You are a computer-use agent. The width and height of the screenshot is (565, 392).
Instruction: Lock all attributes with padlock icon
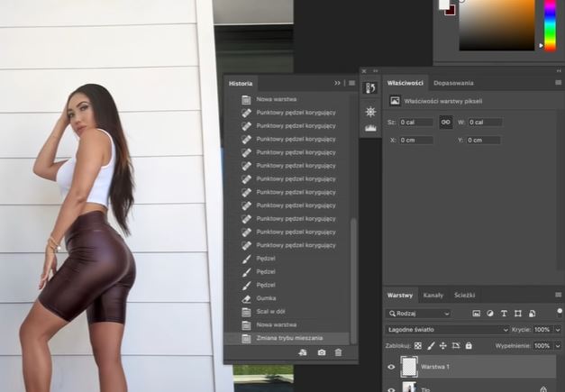469,346
